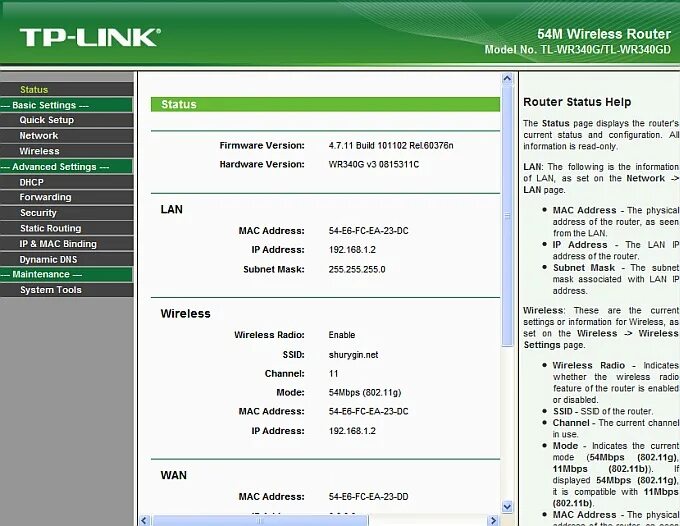Go to DHCP settings

[31, 183]
